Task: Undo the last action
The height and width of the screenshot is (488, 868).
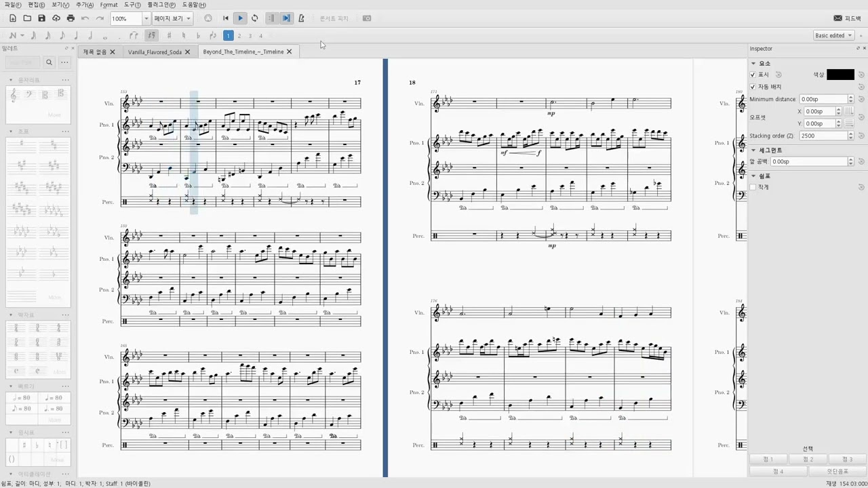Action: (85, 18)
